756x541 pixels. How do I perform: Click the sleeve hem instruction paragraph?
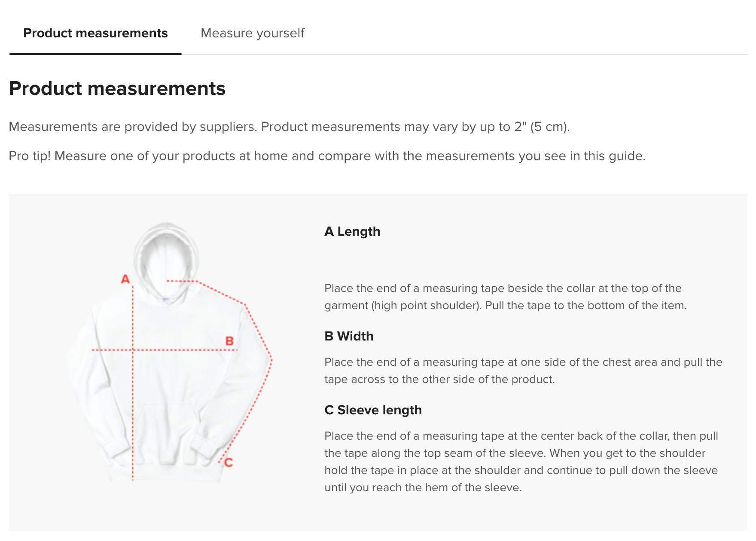[521, 462]
